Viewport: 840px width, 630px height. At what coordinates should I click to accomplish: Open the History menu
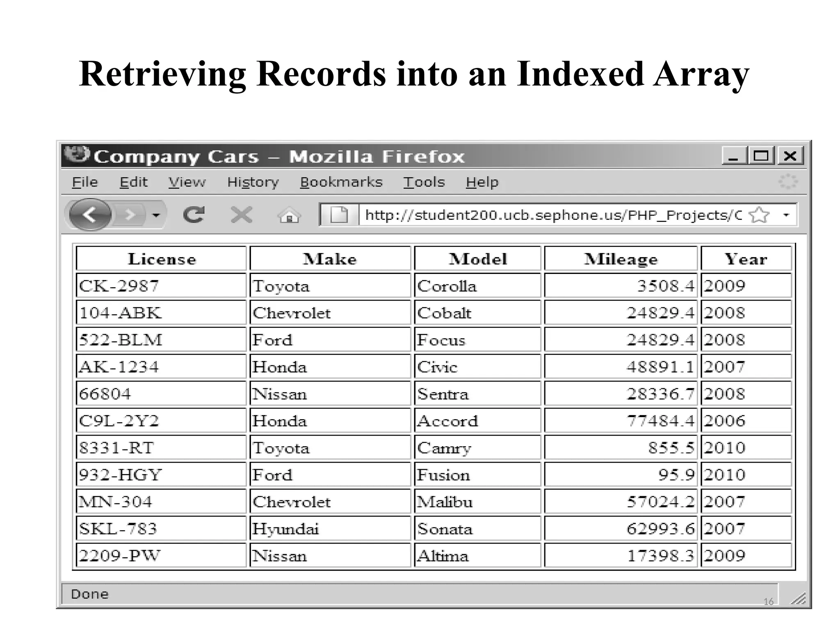253,182
